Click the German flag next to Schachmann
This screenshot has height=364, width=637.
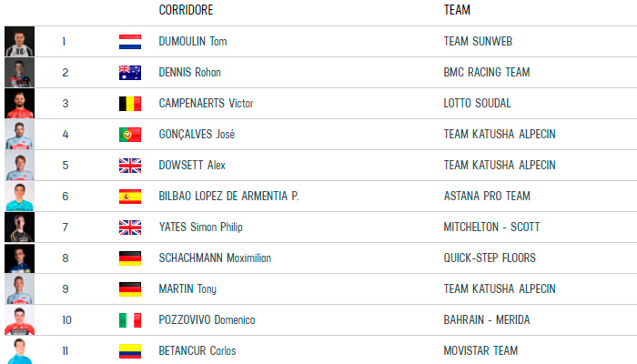pos(130,258)
